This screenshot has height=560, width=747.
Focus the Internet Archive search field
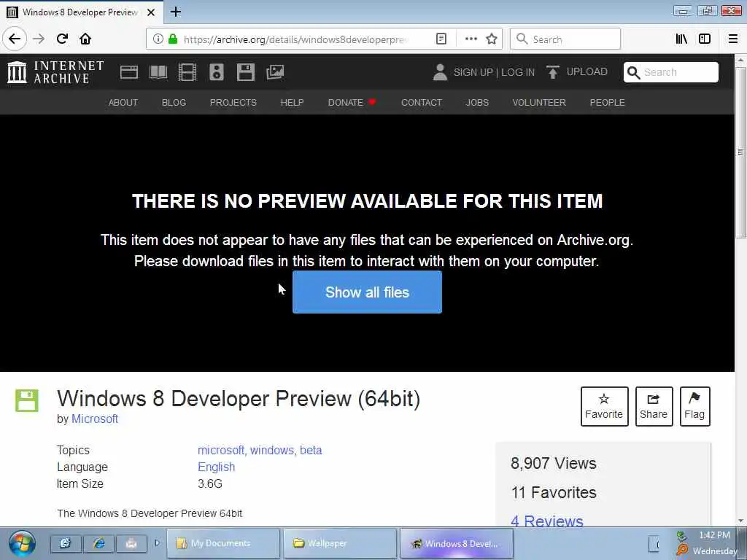pos(671,72)
